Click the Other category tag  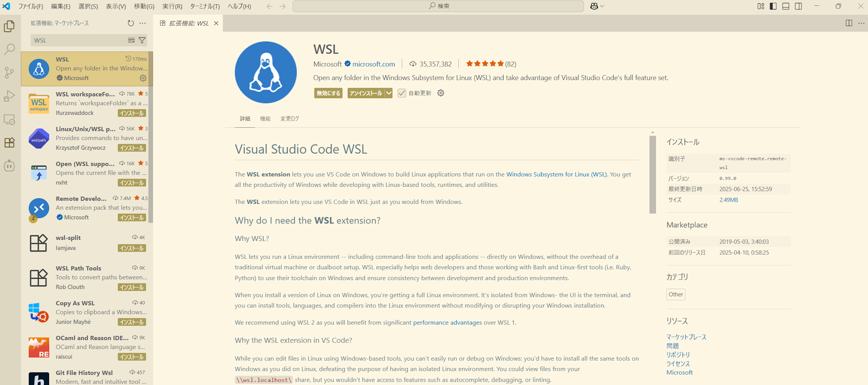coord(676,294)
